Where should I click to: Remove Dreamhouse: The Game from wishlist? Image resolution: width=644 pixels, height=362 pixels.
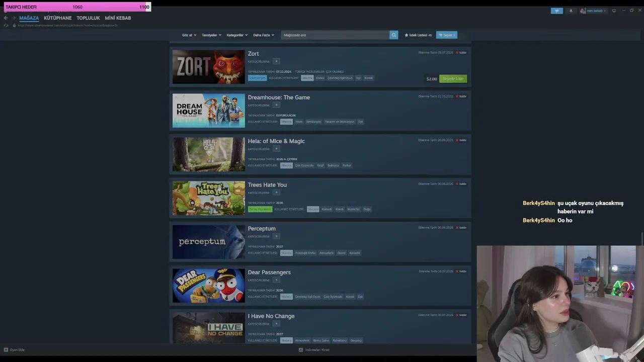[461, 97]
